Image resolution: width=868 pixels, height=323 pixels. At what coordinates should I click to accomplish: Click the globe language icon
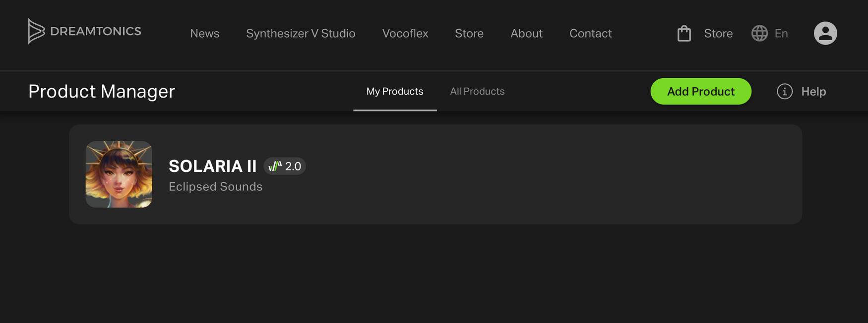point(759,33)
